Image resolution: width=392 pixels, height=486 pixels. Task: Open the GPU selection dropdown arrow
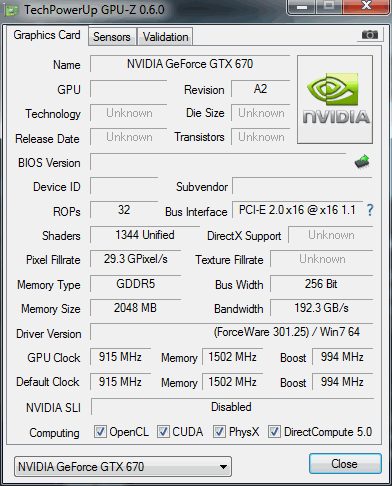(x=223, y=467)
